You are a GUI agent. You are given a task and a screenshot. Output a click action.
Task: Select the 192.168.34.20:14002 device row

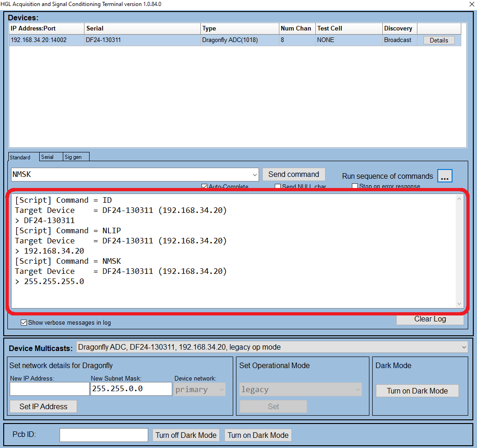click(235, 40)
